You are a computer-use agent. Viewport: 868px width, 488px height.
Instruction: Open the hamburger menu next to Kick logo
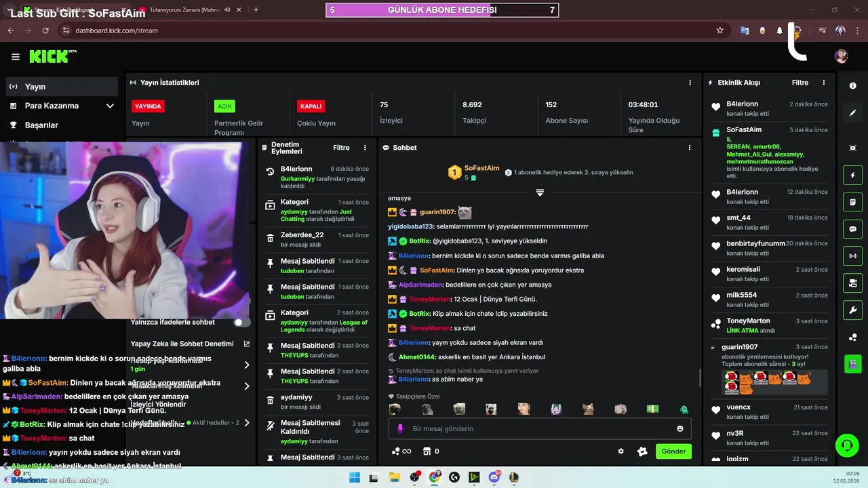click(16, 57)
